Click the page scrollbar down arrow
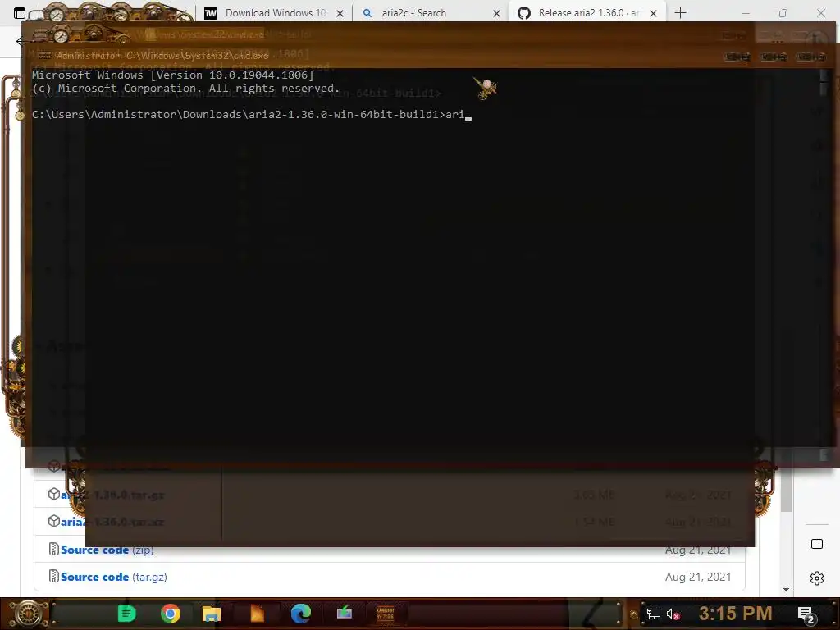The height and width of the screenshot is (630, 840). click(786, 589)
